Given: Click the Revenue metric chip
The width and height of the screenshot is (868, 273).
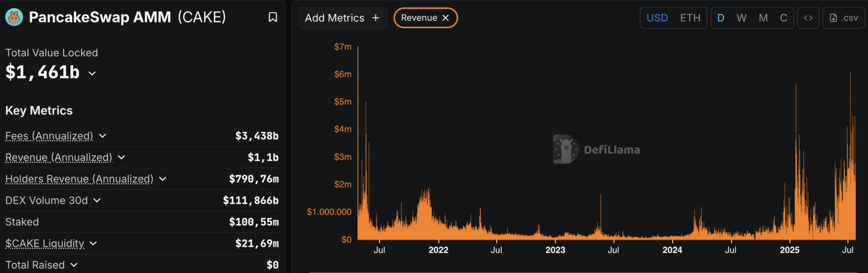Looking at the screenshot, I should tap(425, 18).
